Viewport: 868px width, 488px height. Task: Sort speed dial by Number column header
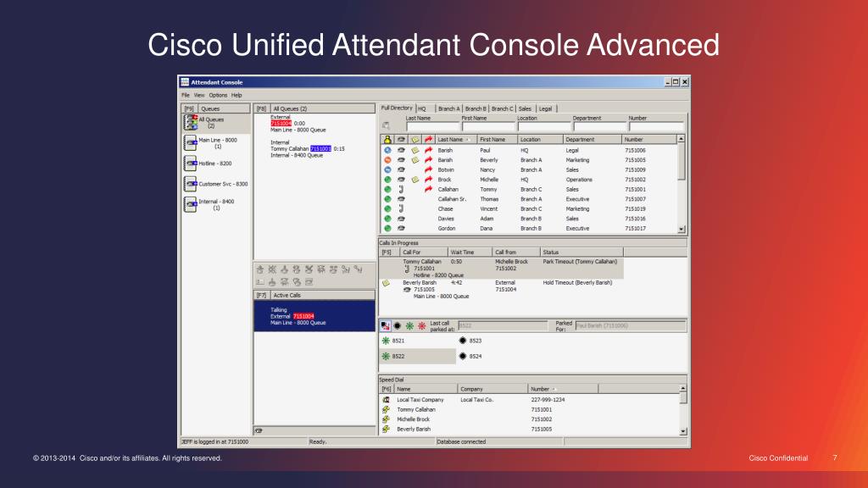tap(563, 389)
